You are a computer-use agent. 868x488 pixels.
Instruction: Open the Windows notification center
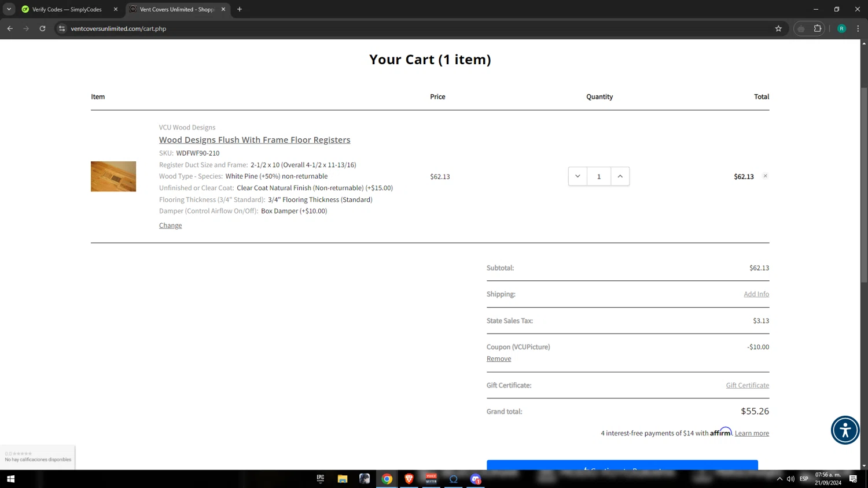click(x=853, y=479)
